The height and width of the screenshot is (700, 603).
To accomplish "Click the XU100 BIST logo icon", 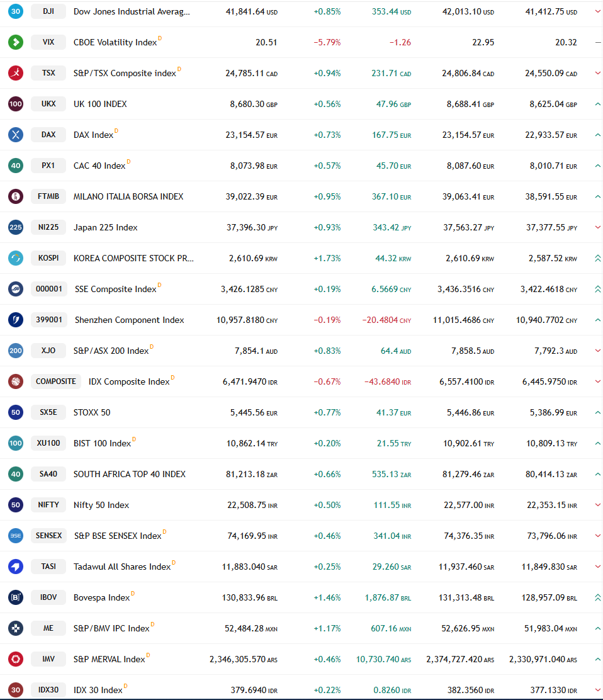I will pos(16,443).
